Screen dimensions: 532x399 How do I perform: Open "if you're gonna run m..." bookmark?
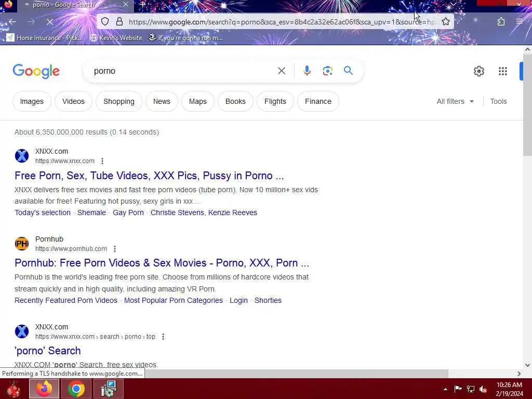185,37
